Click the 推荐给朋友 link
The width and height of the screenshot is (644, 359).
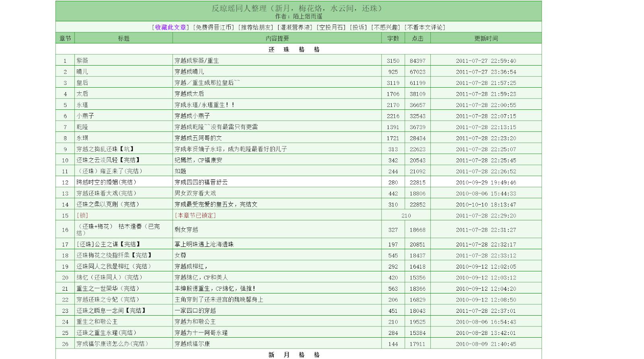[256, 27]
